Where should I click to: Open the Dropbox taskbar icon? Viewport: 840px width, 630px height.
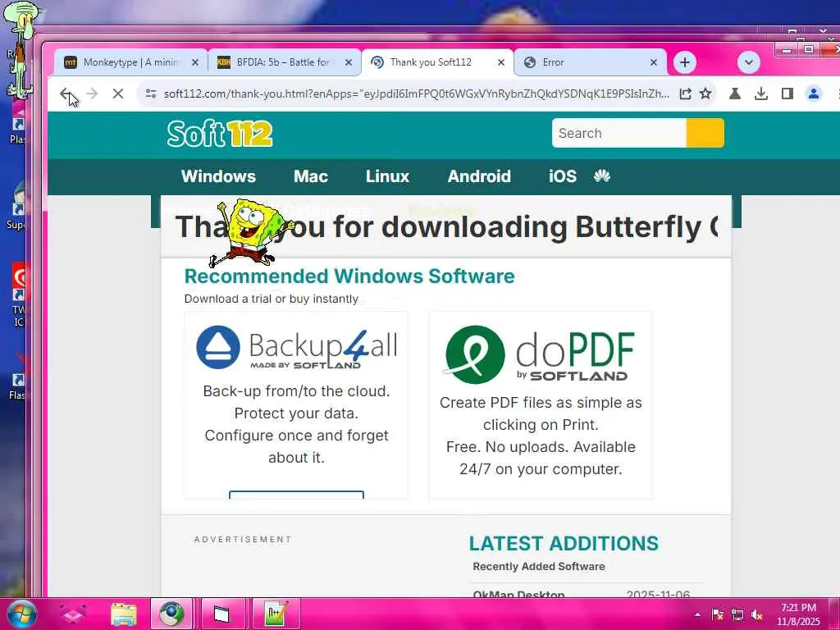point(72,614)
